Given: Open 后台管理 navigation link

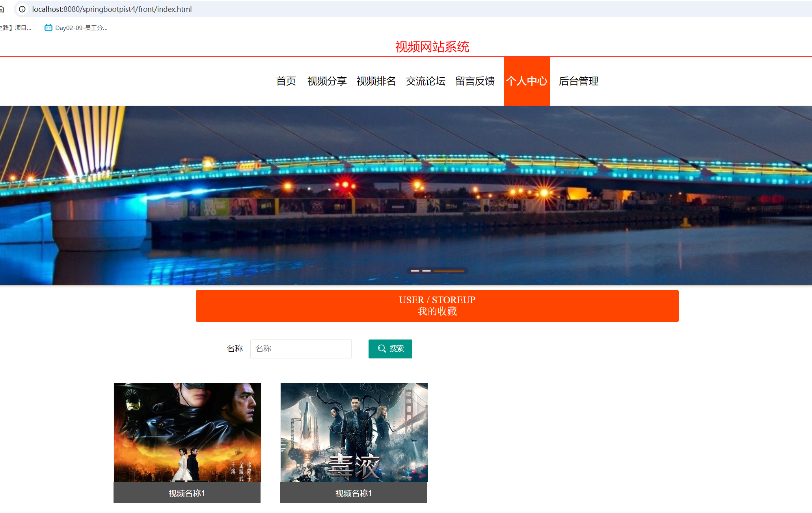Looking at the screenshot, I should click(578, 81).
